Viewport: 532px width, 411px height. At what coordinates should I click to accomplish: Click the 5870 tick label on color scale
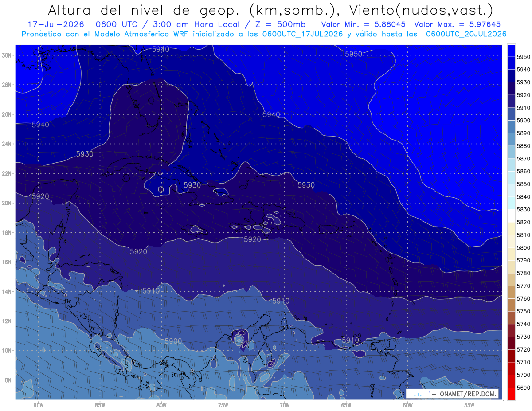[x=524, y=159]
